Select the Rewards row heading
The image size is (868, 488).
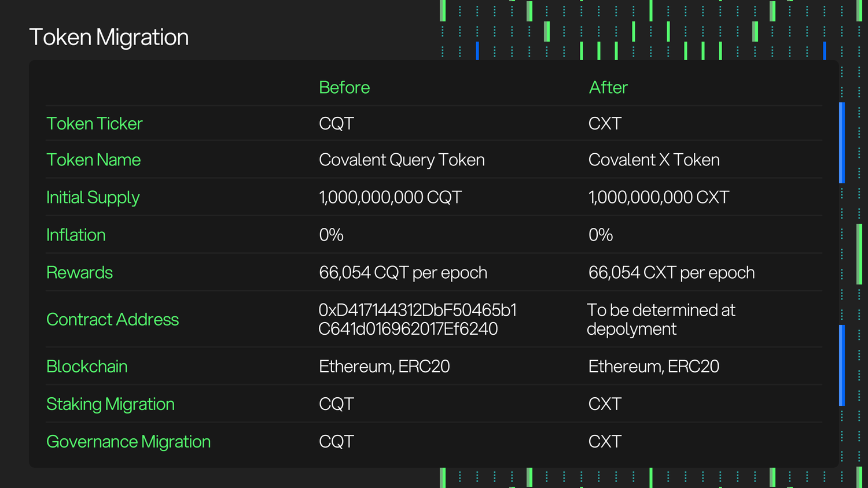point(79,272)
